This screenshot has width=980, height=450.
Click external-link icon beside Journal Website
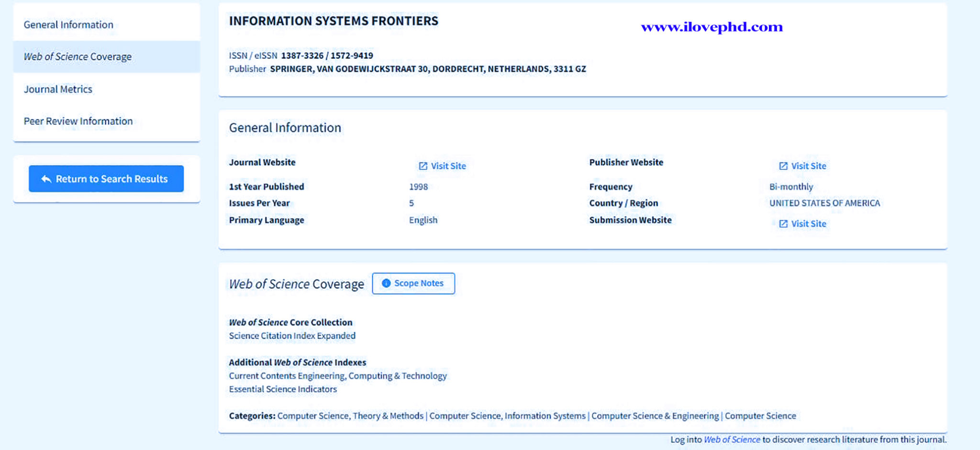423,166
